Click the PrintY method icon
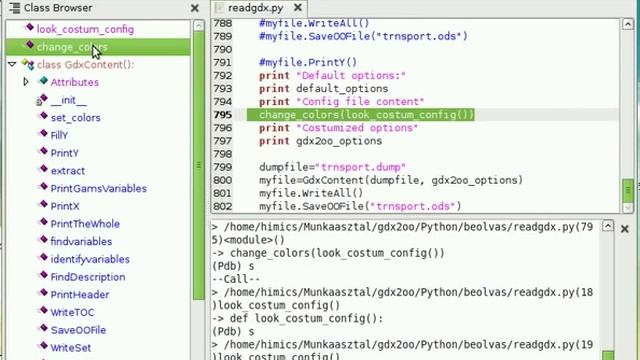The image size is (640, 360). point(43,152)
